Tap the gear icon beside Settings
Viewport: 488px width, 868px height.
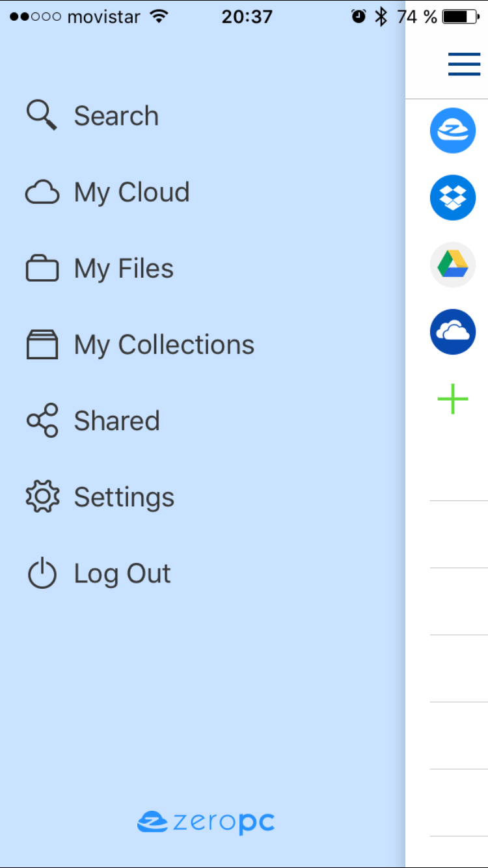(x=42, y=496)
